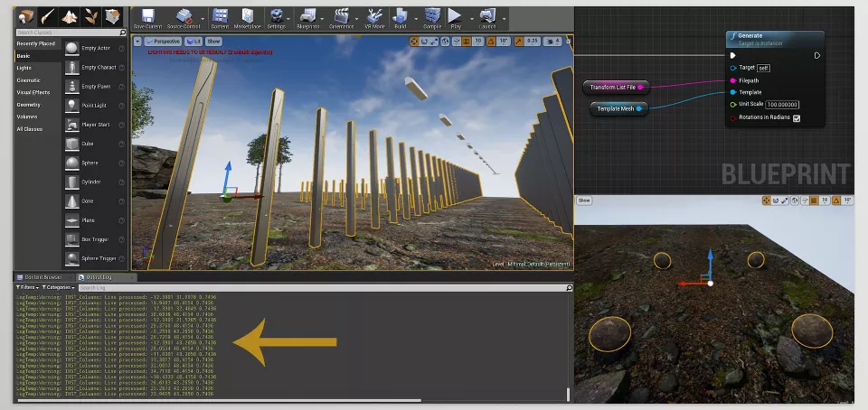
Task: Open the camera speed dropdown
Action: [552, 42]
